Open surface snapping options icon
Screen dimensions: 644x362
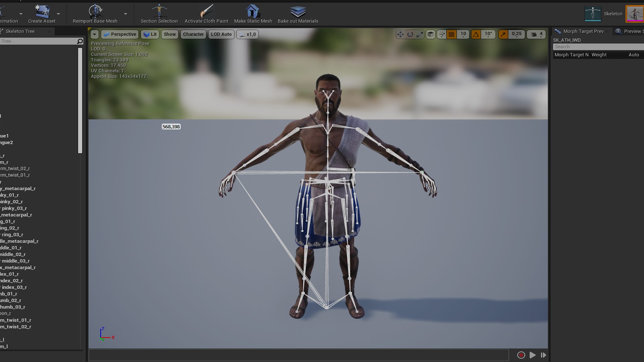pos(442,34)
